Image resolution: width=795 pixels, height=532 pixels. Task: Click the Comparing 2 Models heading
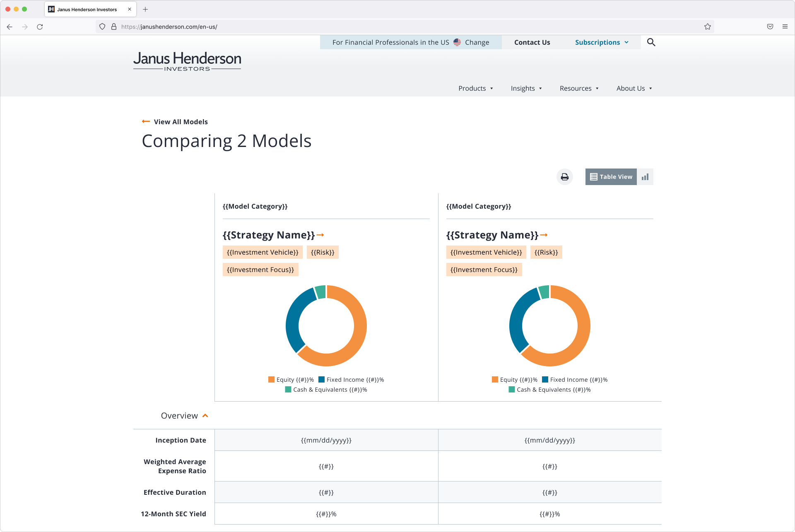coord(226,141)
